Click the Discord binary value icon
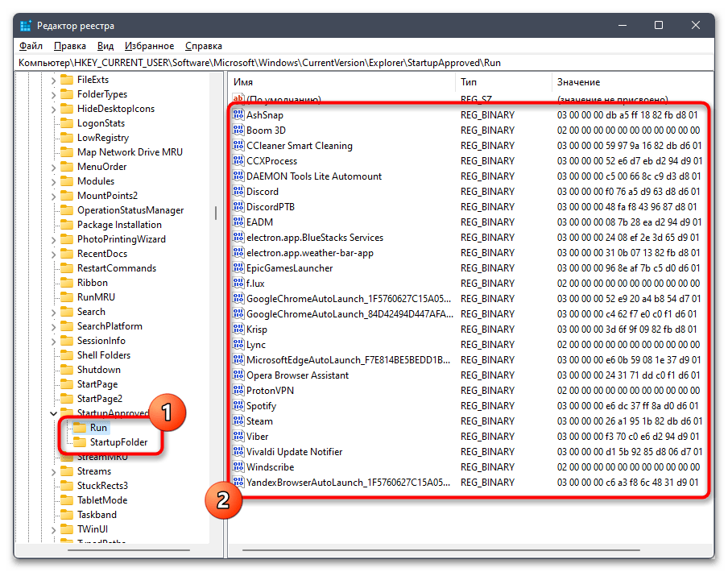 (x=238, y=191)
